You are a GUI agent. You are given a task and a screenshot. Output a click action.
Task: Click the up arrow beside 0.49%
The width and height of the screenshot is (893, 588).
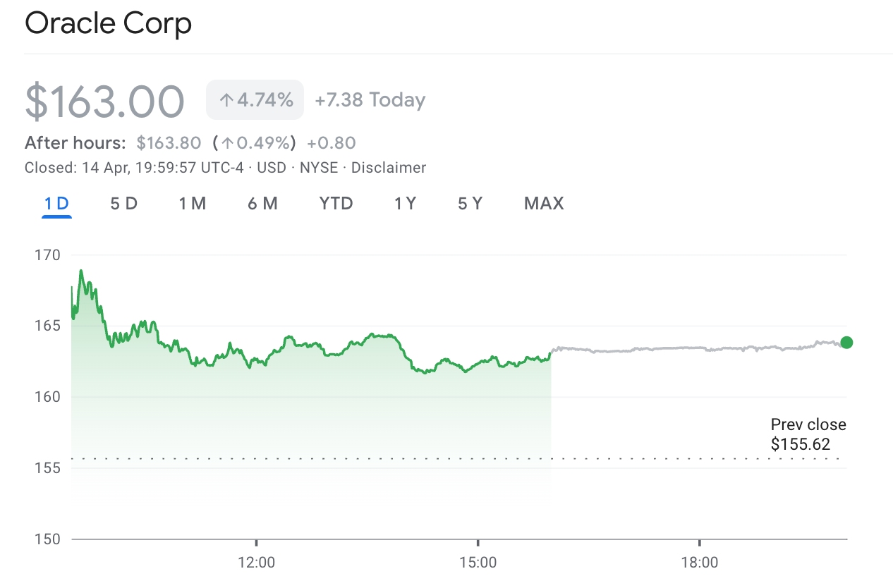coord(228,143)
